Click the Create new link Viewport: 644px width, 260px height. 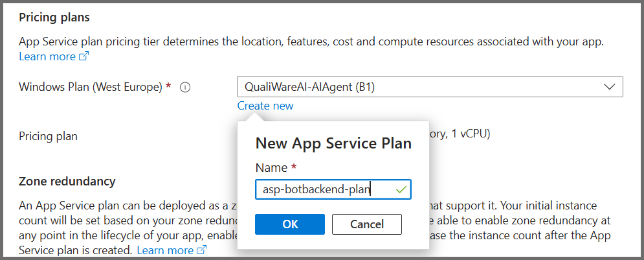265,106
